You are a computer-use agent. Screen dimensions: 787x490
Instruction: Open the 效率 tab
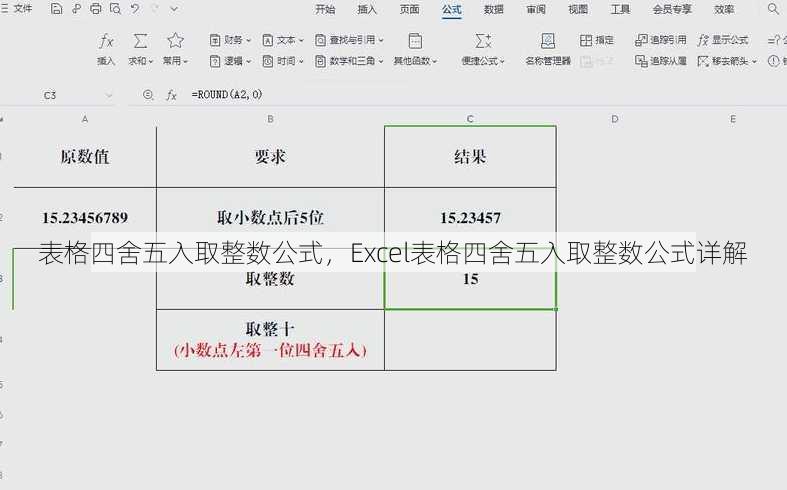[x=724, y=10]
